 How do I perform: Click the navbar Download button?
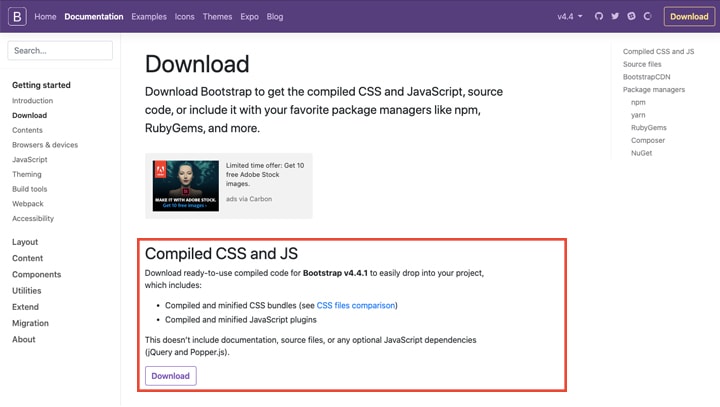tap(689, 17)
